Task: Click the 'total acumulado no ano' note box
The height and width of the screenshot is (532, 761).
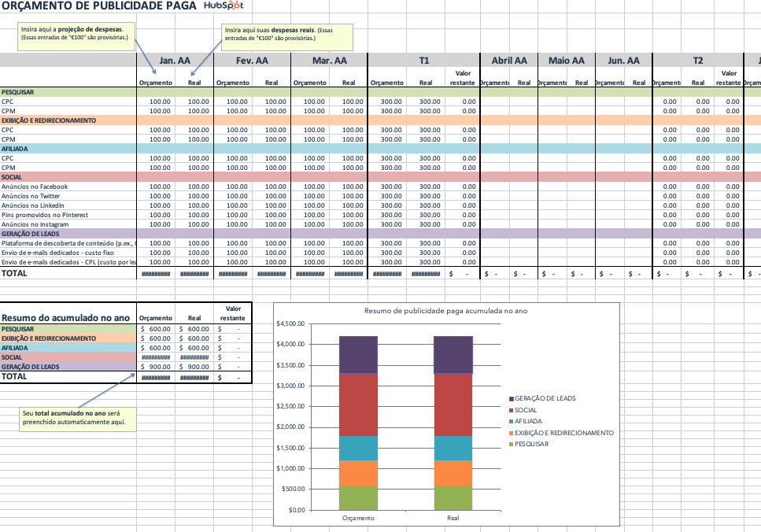Action: click(77, 417)
